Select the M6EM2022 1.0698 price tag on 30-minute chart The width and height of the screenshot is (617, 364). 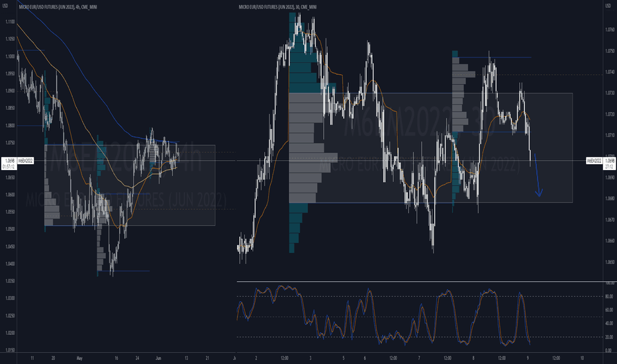[x=601, y=161]
